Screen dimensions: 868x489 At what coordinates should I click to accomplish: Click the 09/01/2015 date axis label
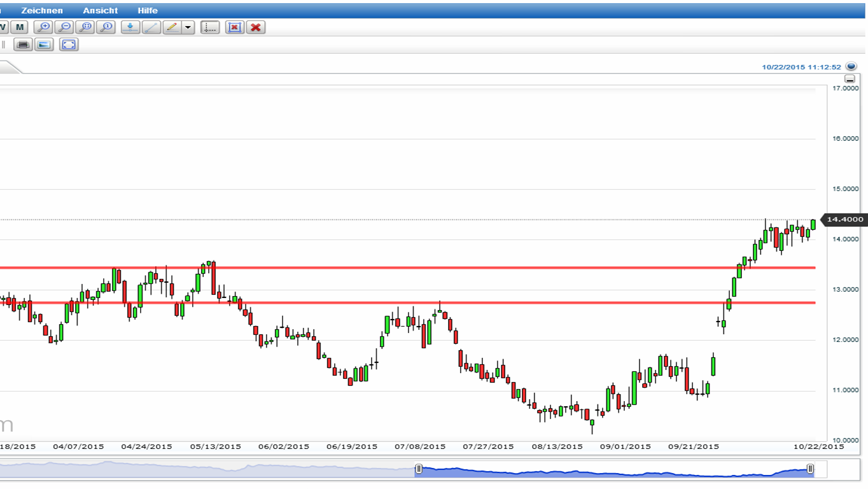click(626, 447)
